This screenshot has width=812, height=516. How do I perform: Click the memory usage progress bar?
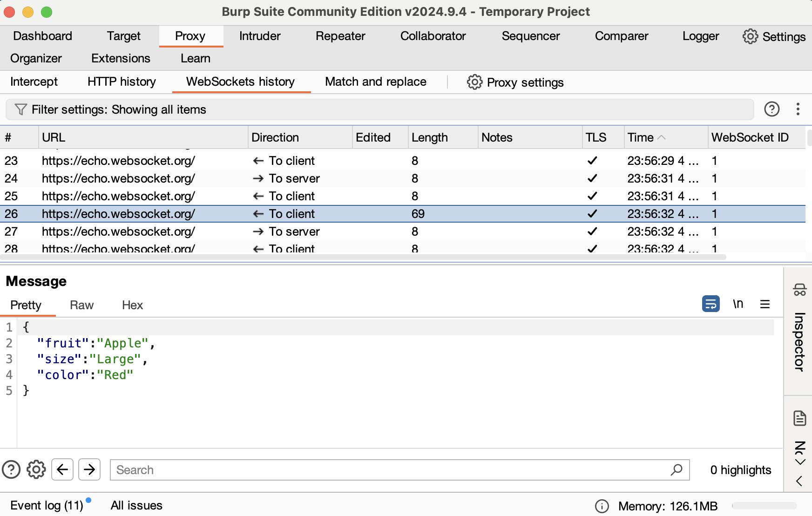coord(764,506)
